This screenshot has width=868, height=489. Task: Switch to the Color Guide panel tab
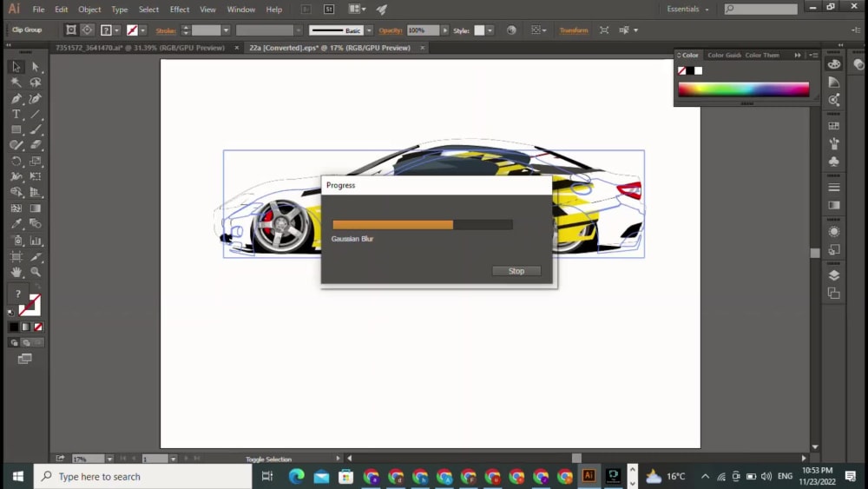(724, 56)
